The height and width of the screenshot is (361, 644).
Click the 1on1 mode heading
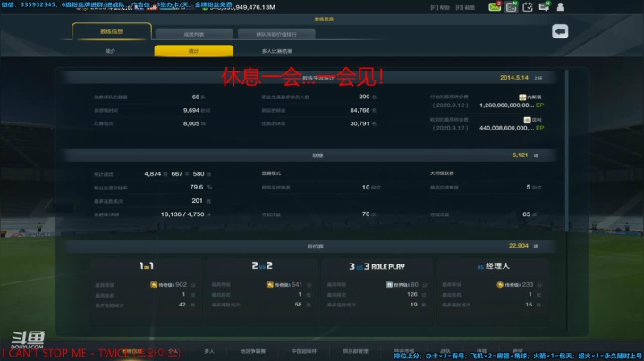point(146,265)
